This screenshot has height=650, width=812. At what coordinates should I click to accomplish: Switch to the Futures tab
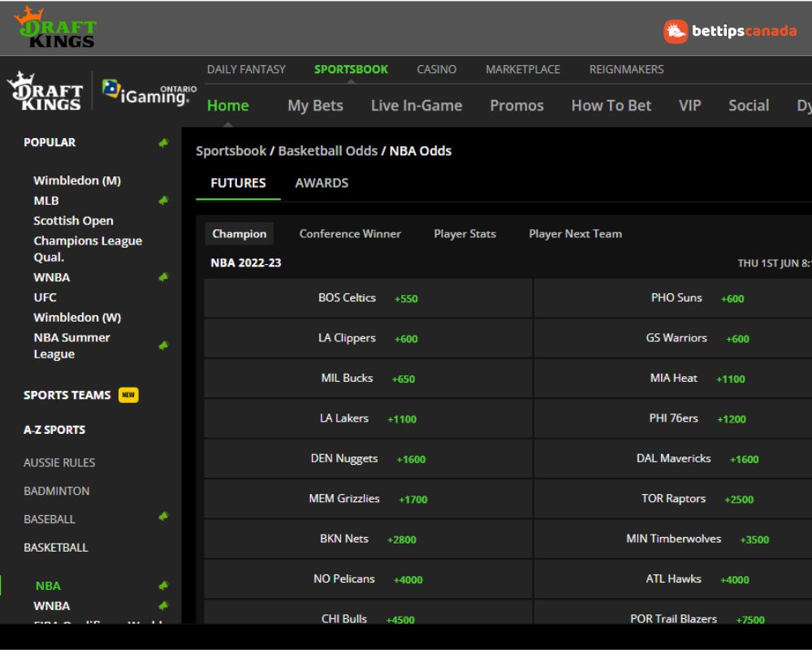[238, 183]
